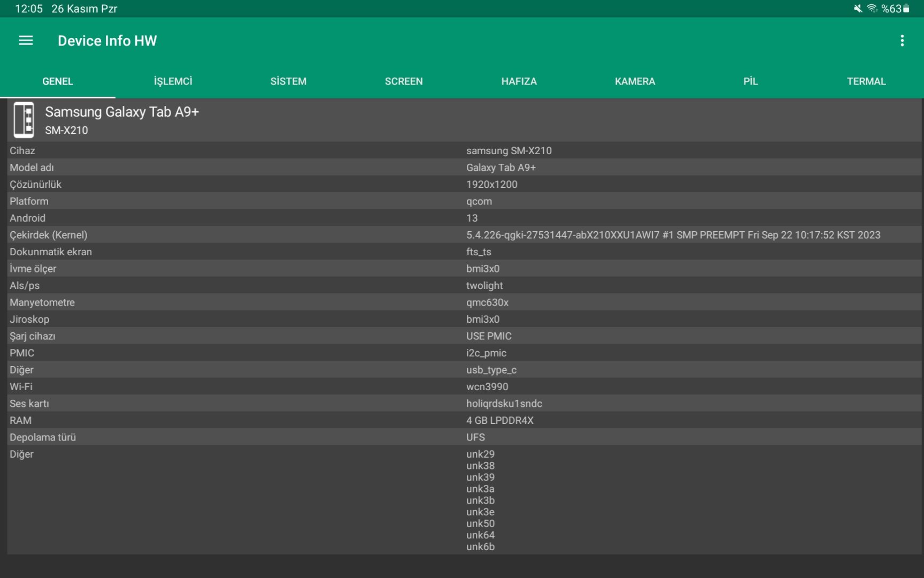
Task: Check the muted sound status icon
Action: pos(858,9)
